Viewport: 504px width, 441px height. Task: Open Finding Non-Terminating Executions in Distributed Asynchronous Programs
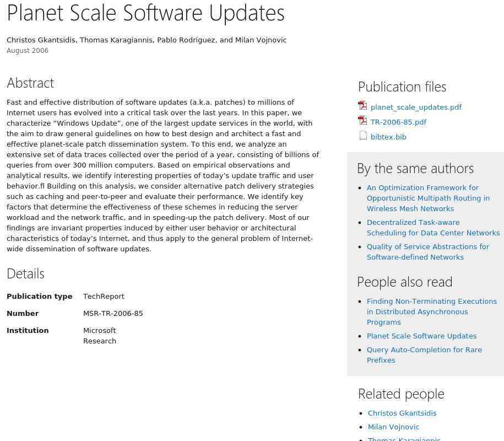point(432,311)
